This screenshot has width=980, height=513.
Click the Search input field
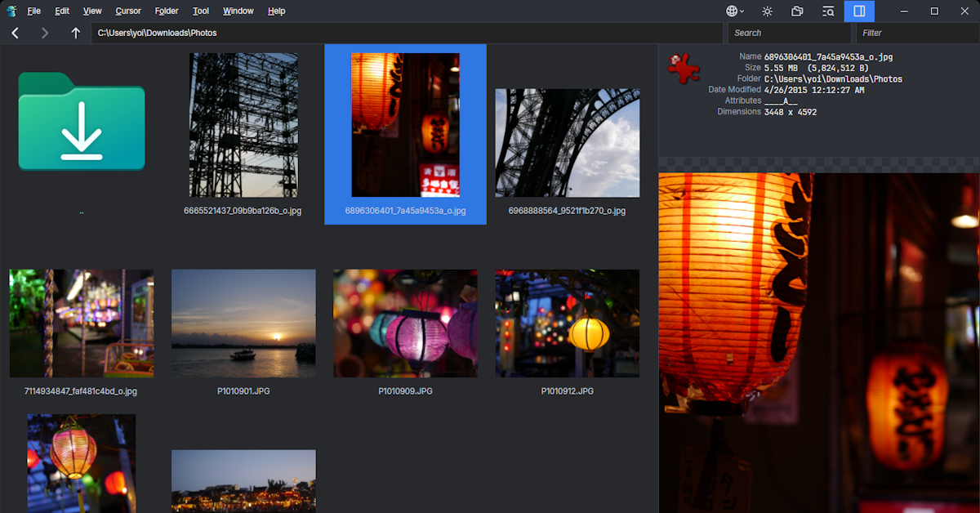pos(789,33)
